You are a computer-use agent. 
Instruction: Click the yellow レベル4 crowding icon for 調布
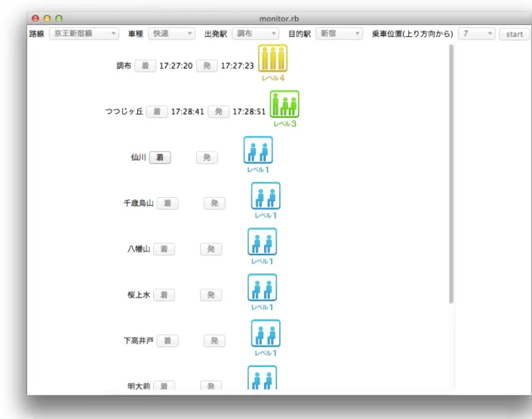[272, 58]
